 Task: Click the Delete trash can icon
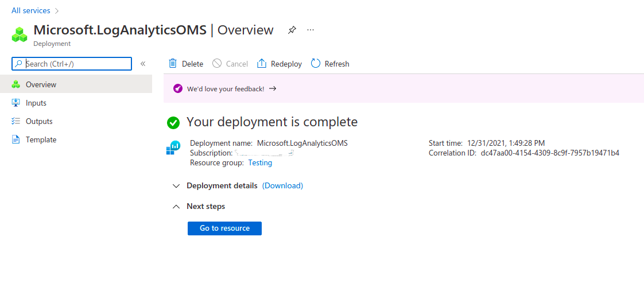click(x=173, y=63)
